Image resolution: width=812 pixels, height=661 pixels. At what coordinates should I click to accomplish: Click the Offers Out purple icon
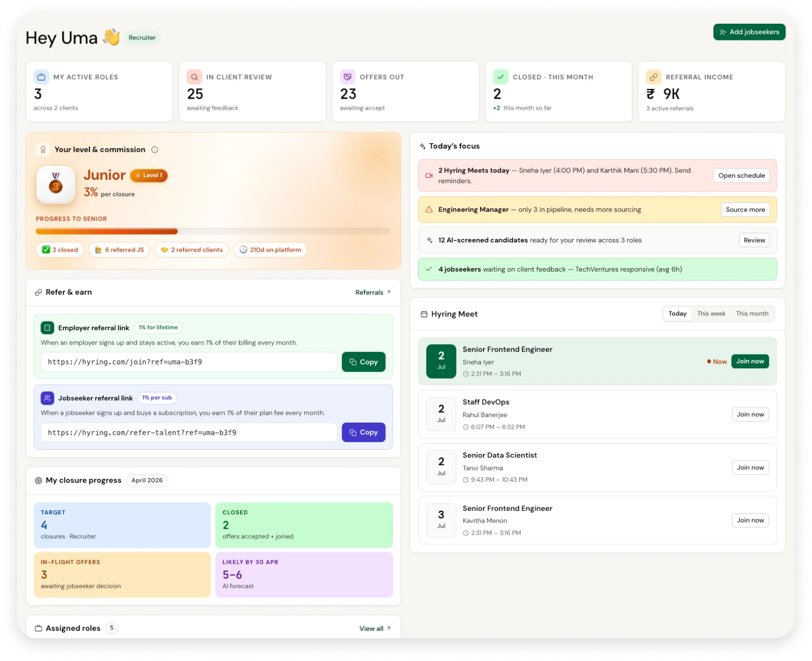[348, 77]
